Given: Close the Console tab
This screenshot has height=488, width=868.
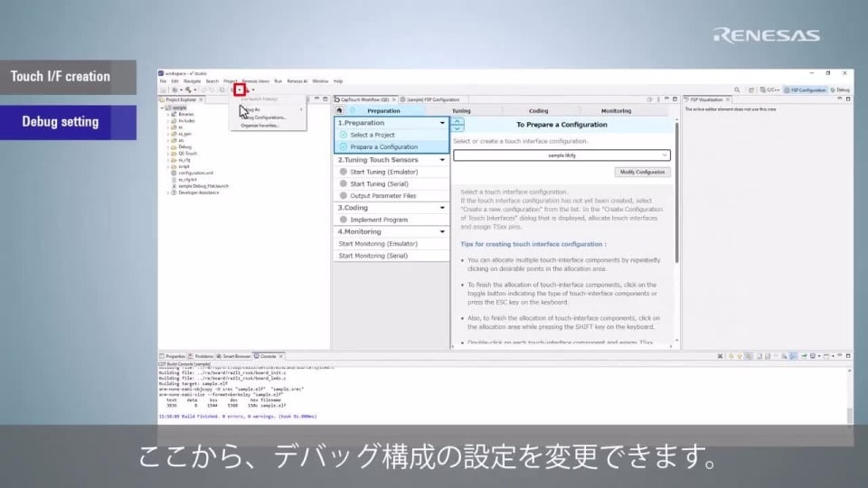Looking at the screenshot, I should (281, 356).
